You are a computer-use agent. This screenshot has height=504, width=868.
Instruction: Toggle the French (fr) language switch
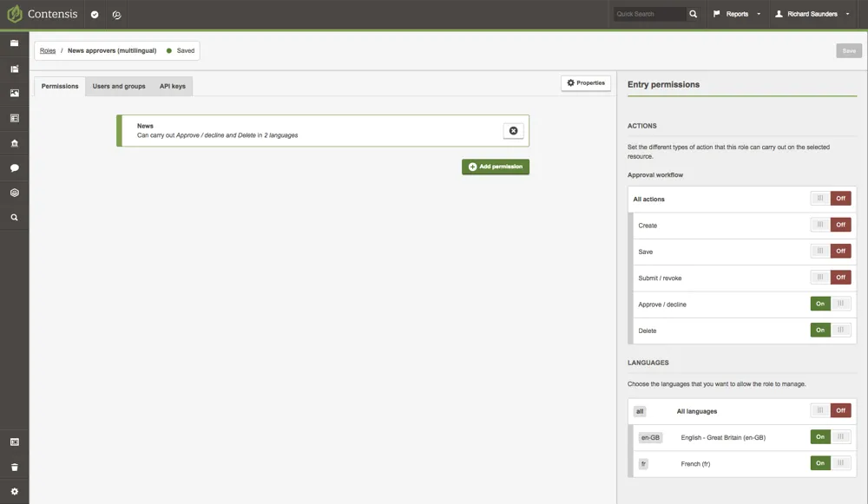831,463
